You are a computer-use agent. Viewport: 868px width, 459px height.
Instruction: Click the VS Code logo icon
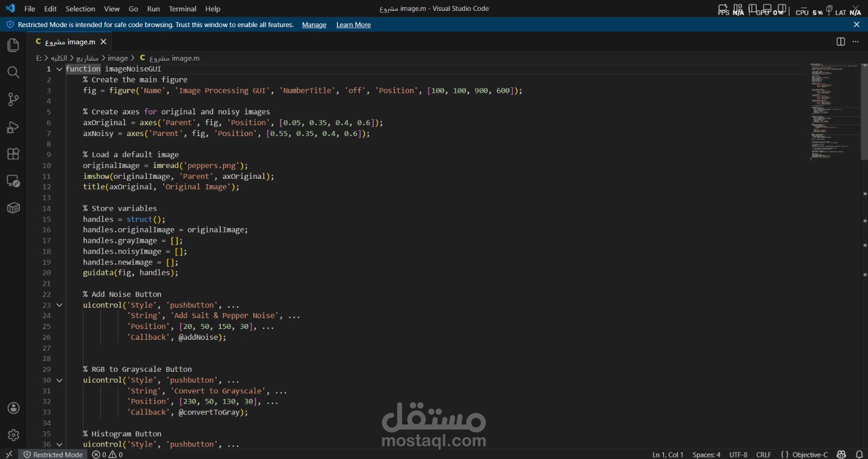tap(10, 8)
